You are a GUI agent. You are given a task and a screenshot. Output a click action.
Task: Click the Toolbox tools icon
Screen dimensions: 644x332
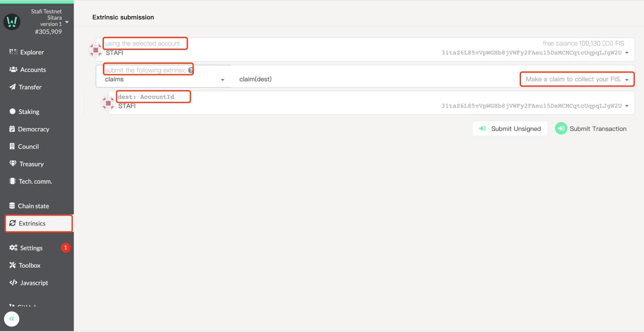pyautogui.click(x=12, y=265)
